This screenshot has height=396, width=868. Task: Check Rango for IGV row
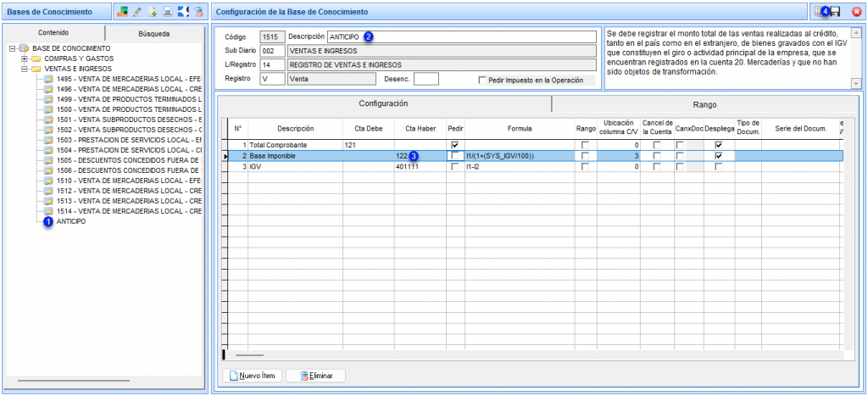(x=586, y=166)
